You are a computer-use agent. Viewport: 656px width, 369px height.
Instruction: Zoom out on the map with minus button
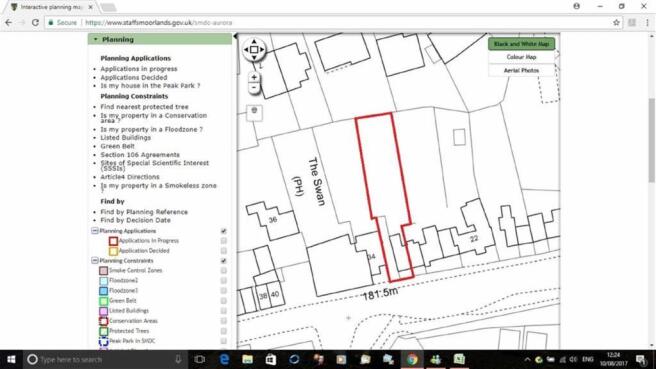(x=254, y=88)
